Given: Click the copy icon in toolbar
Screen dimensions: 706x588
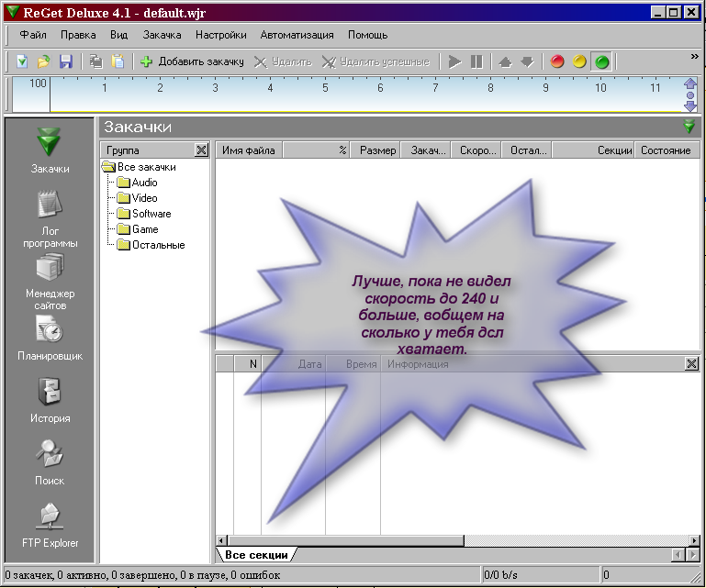Looking at the screenshot, I should click(95, 61).
